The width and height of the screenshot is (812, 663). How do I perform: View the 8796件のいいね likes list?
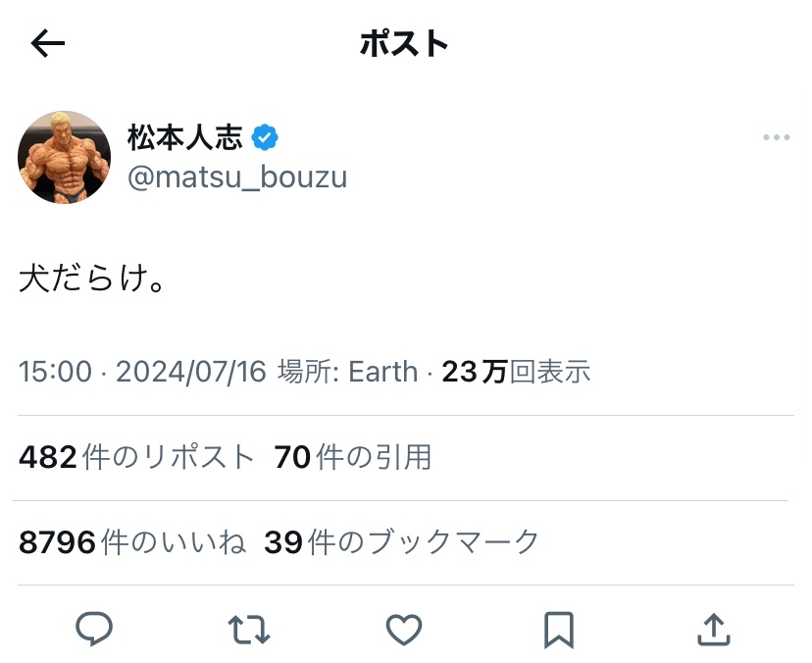coord(131,541)
